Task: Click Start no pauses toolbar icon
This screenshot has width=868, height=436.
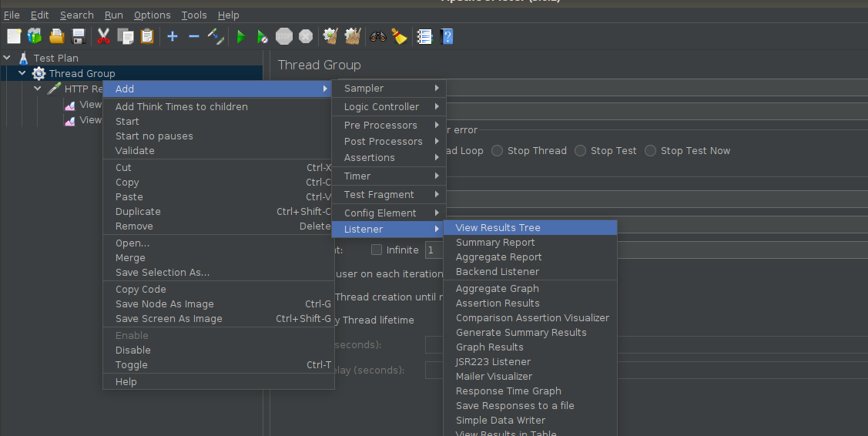Action: coord(263,36)
